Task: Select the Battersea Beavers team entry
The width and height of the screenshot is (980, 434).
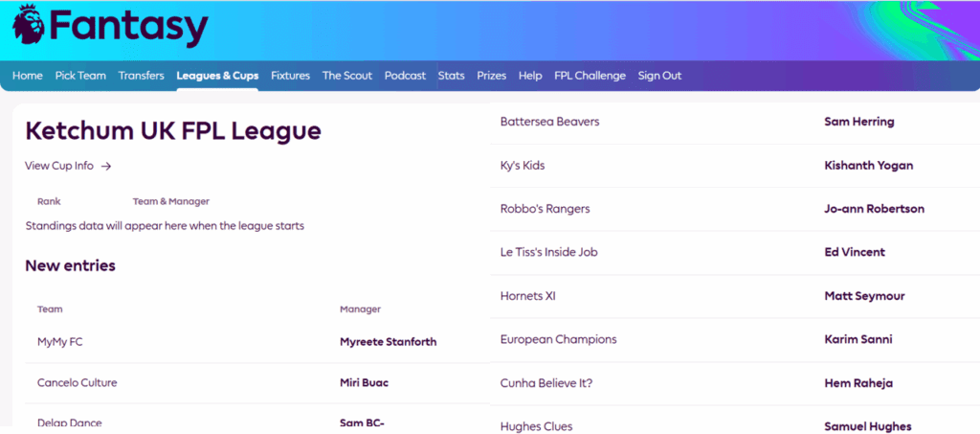Action: 550,122
